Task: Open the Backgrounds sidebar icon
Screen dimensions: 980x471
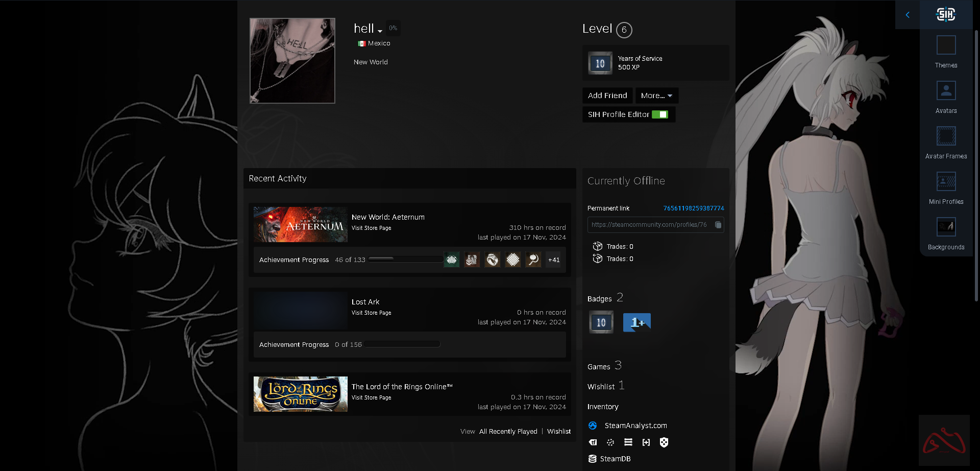Action: point(946,227)
